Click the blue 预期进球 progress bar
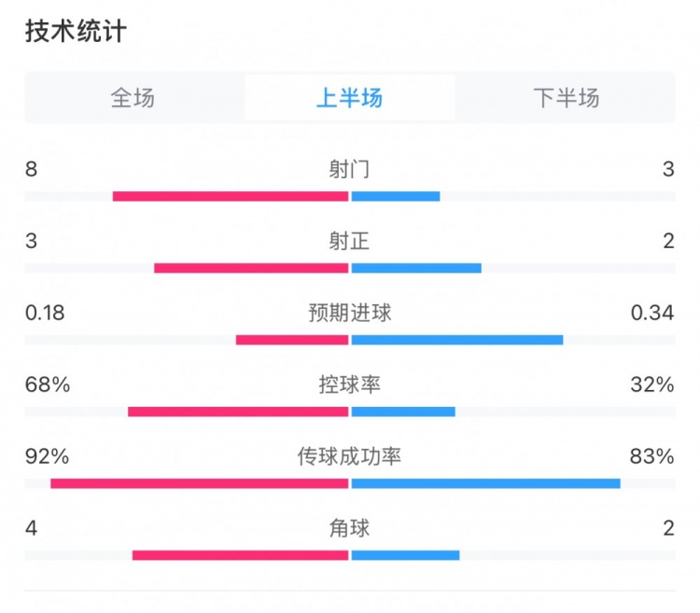Image resolution: width=700 pixels, height=613 pixels. 457,340
